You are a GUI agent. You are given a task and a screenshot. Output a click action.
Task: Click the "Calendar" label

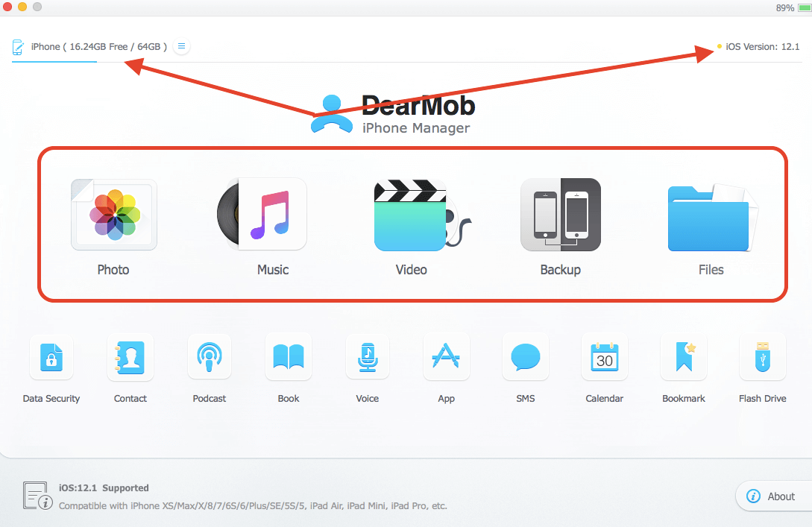pyautogui.click(x=604, y=399)
